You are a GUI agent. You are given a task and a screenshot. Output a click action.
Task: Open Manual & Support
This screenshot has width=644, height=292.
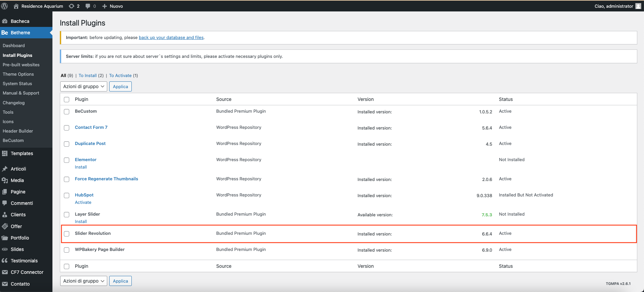pyautogui.click(x=21, y=93)
